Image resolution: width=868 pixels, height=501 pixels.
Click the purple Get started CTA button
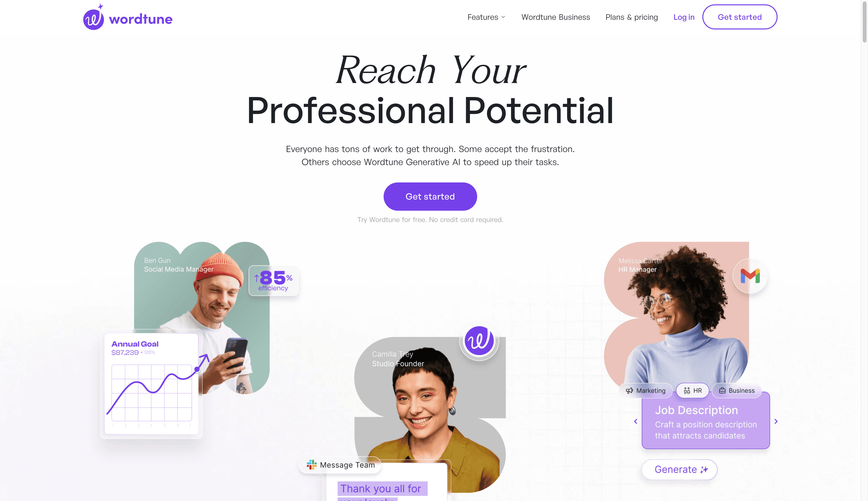(430, 196)
